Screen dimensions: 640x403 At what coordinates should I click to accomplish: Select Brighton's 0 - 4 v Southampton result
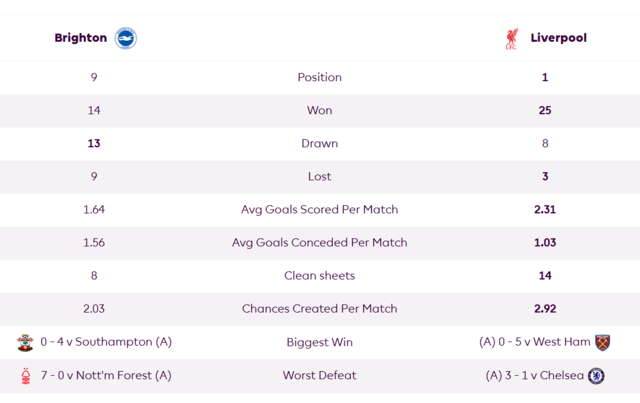[106, 342]
